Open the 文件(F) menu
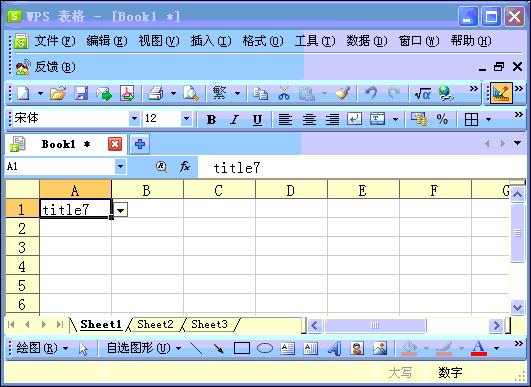 click(55, 41)
